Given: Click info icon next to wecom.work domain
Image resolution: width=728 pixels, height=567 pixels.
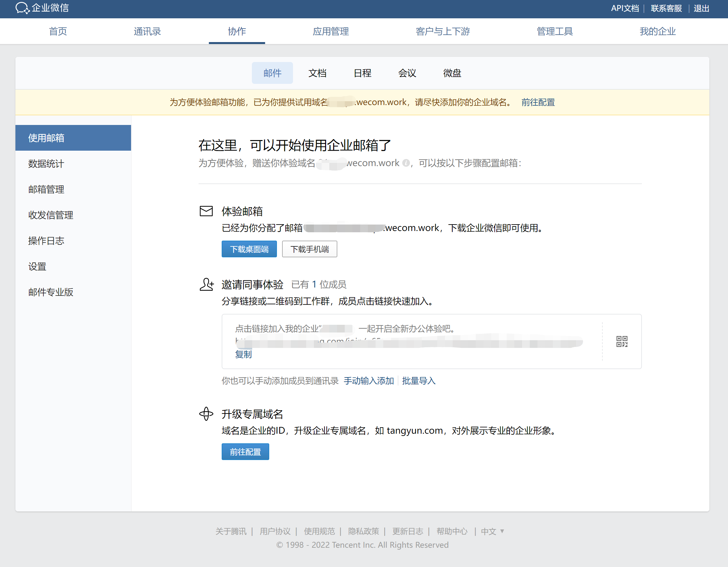Looking at the screenshot, I should [406, 163].
